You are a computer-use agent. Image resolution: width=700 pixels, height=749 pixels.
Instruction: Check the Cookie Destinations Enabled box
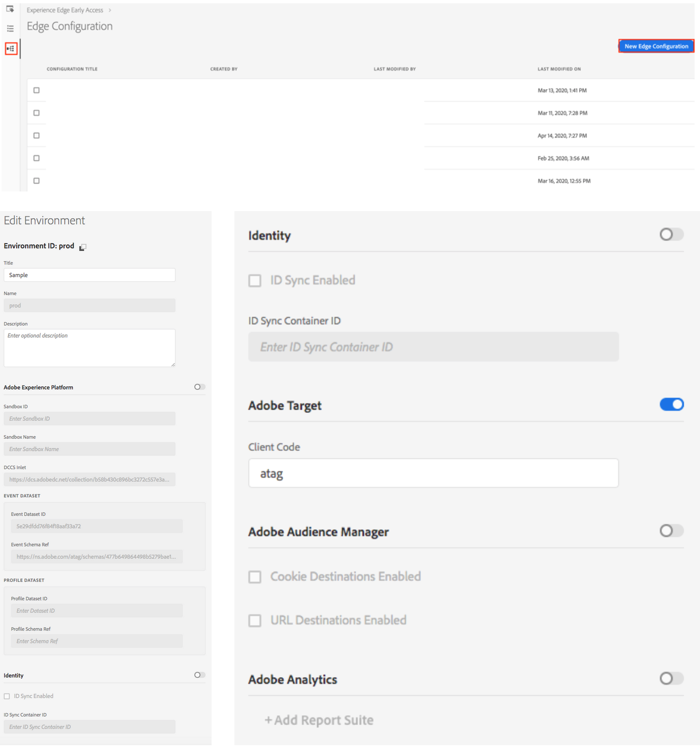point(255,577)
